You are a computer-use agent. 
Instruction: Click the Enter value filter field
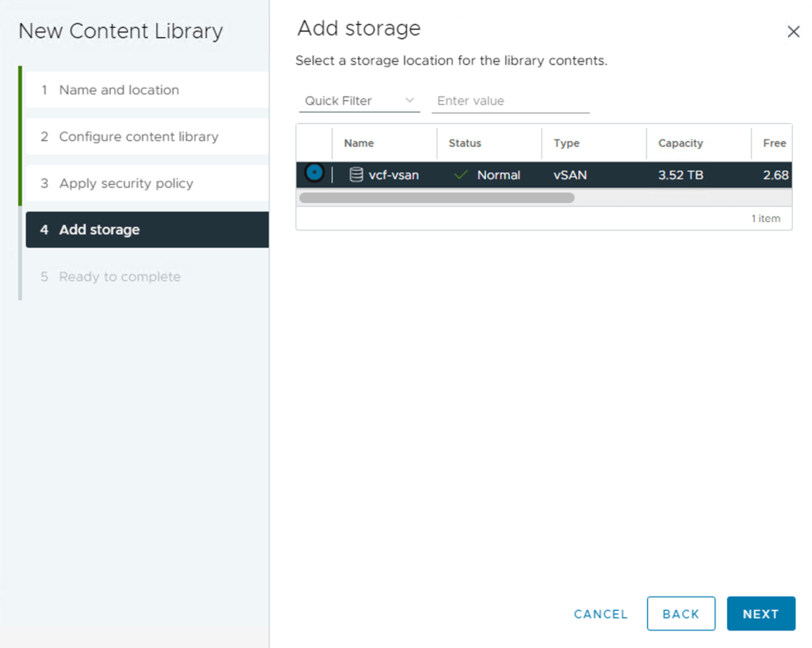510,101
